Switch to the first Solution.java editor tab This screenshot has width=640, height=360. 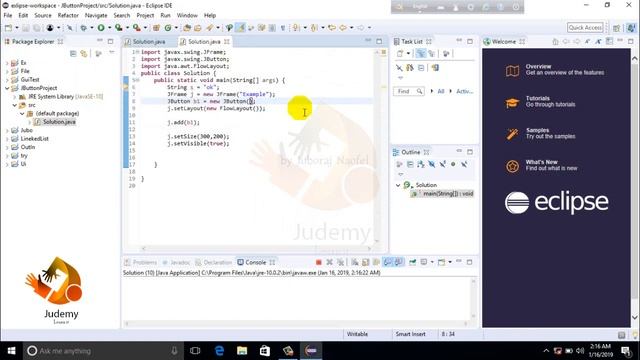tap(149, 42)
